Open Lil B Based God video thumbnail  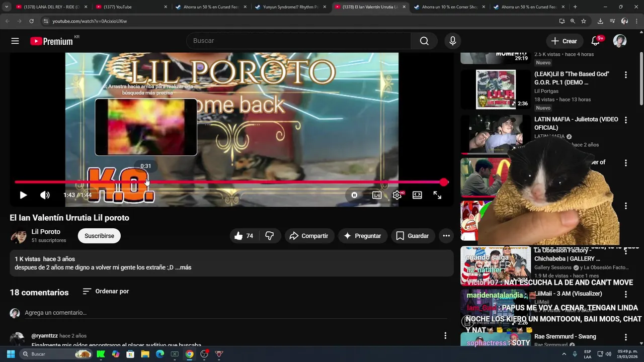tap(496, 89)
